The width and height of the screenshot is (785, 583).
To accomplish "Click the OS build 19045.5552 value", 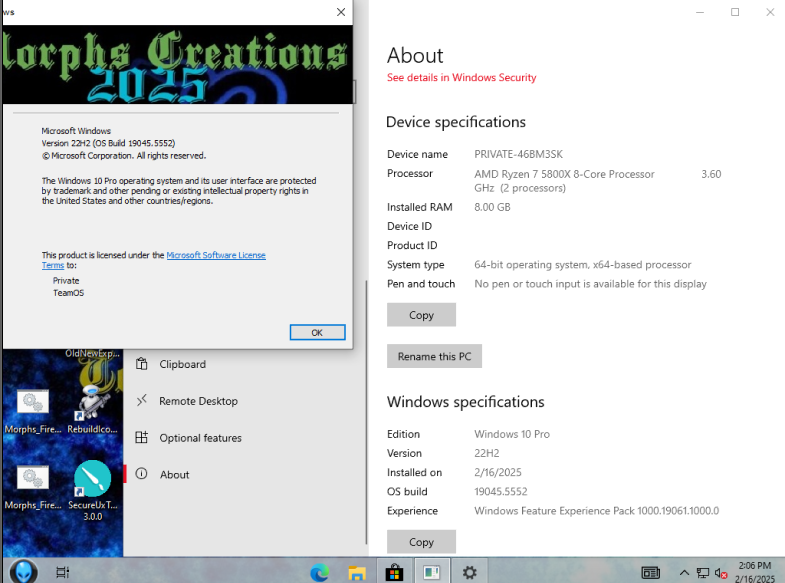I will coord(501,491).
